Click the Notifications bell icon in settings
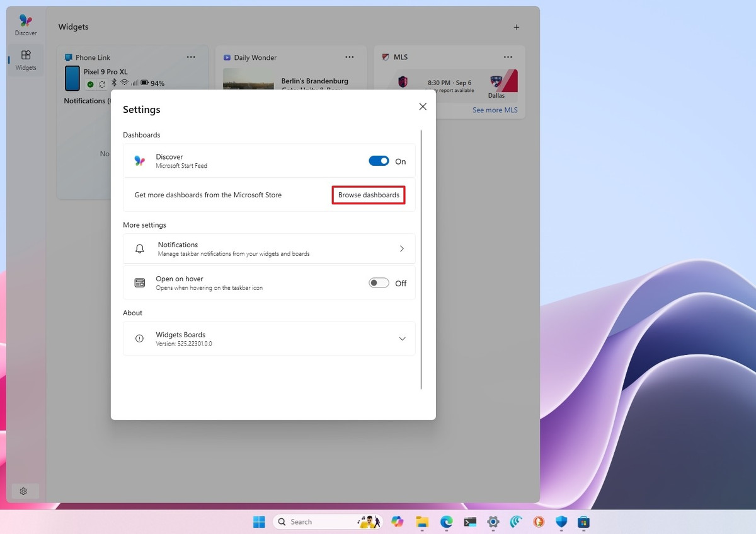The height and width of the screenshot is (534, 756). click(x=139, y=248)
